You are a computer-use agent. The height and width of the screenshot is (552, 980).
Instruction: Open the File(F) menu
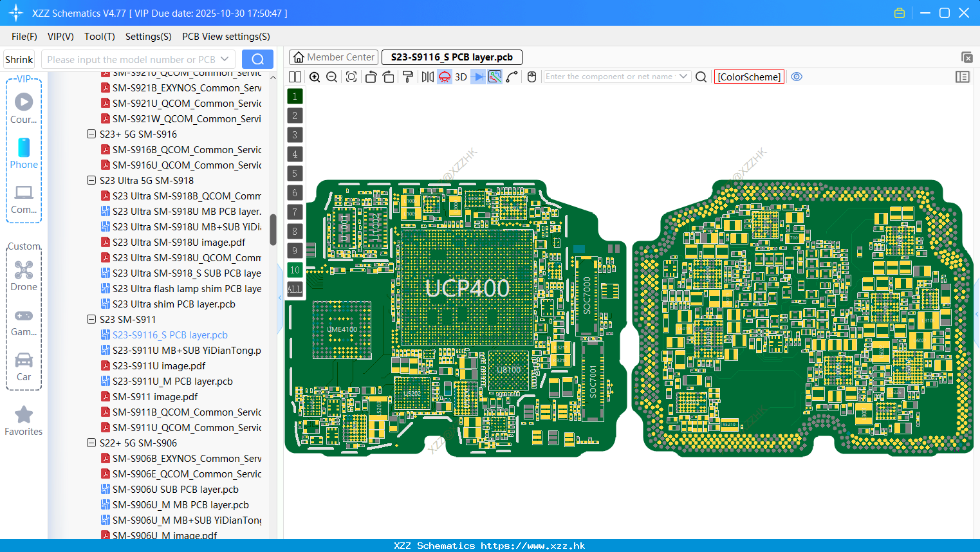[24, 37]
